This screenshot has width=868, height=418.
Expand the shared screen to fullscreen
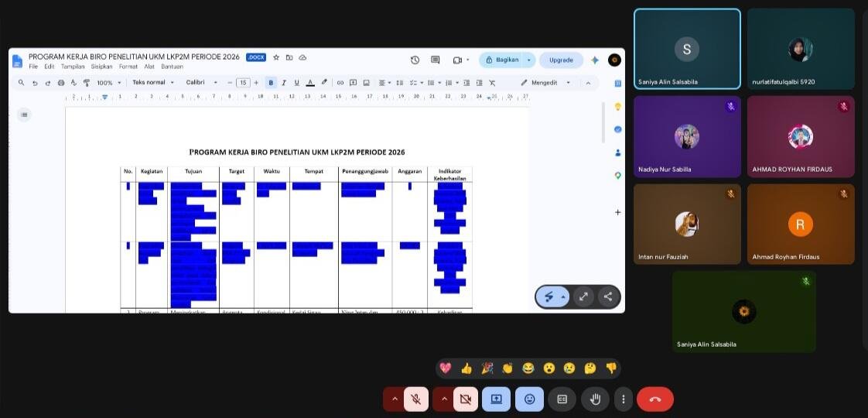[583, 296]
